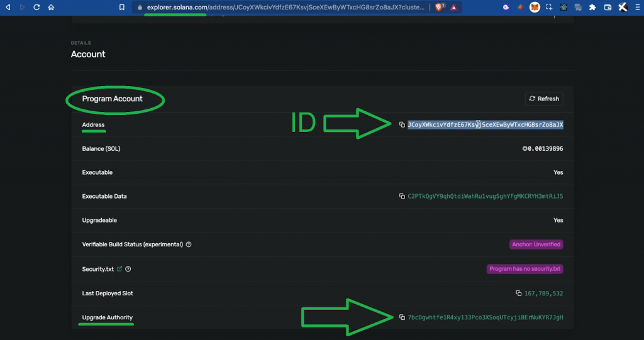The height and width of the screenshot is (340, 644).
Task: Open the Brave Shields icon
Action: point(439,7)
